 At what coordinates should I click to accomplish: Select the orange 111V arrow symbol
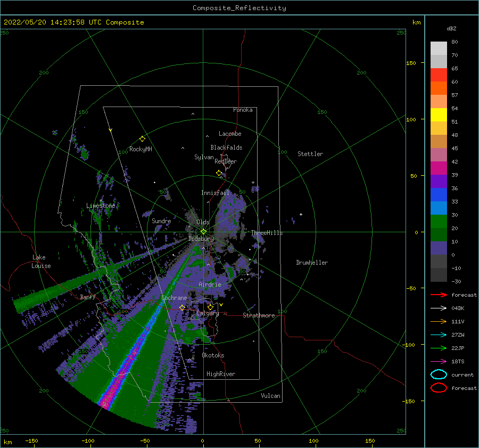pyautogui.click(x=439, y=321)
